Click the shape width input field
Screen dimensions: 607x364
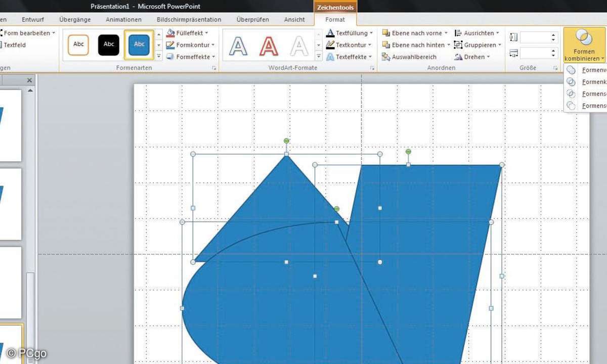pyautogui.click(x=536, y=53)
